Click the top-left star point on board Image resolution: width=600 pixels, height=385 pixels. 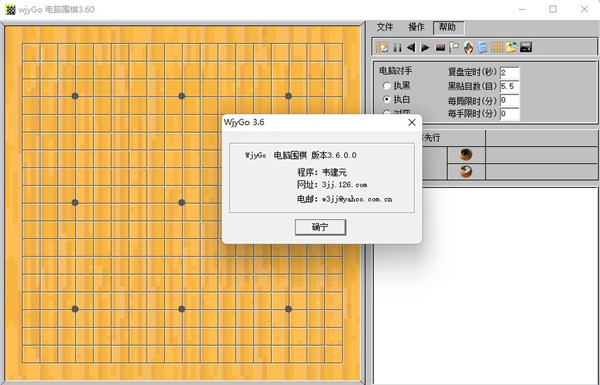(x=75, y=96)
